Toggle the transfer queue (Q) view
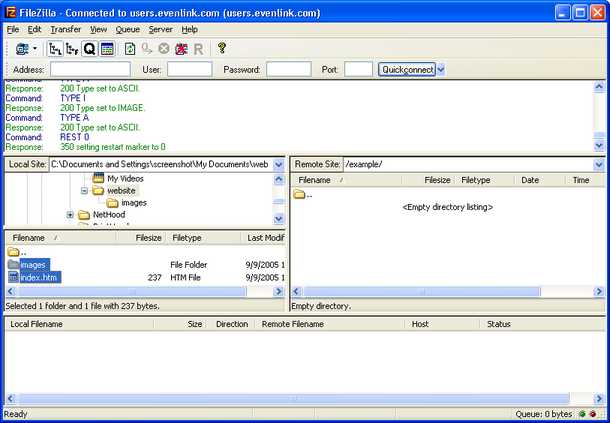 coord(89,49)
